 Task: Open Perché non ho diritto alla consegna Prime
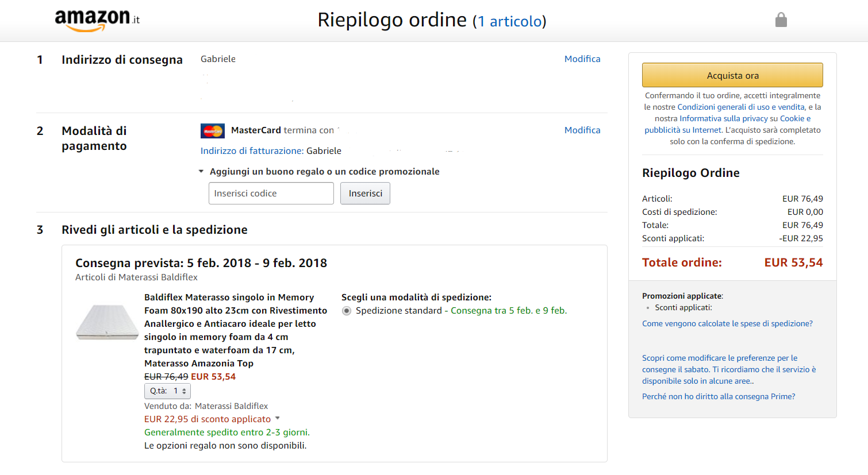719,397
